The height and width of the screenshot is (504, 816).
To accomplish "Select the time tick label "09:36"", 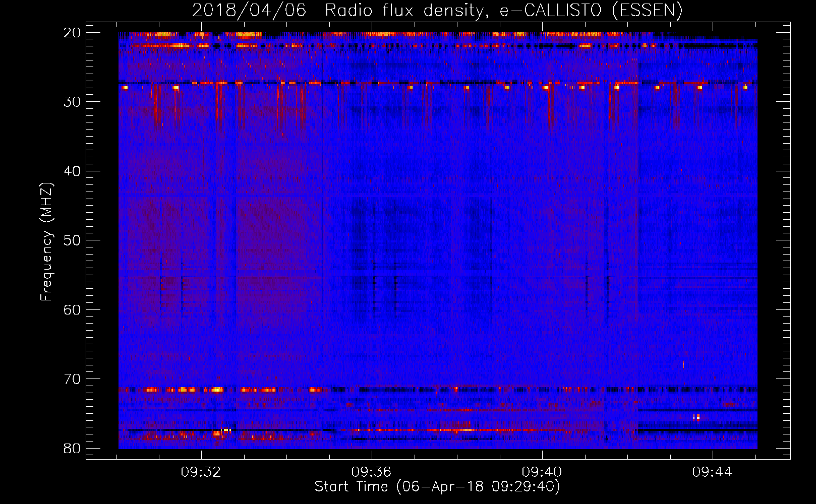I will tap(372, 472).
